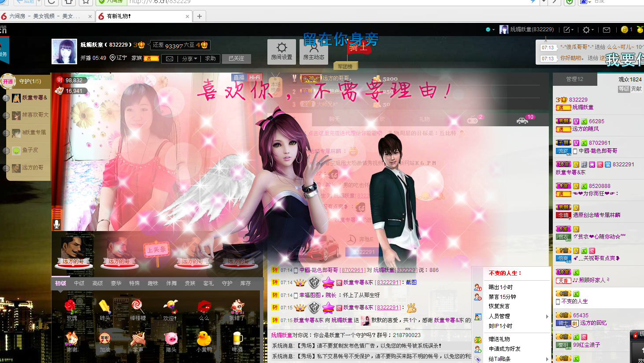This screenshot has width=644, height=363.
Task: Click the 上头条 headline sign
Action: [x=157, y=250]
